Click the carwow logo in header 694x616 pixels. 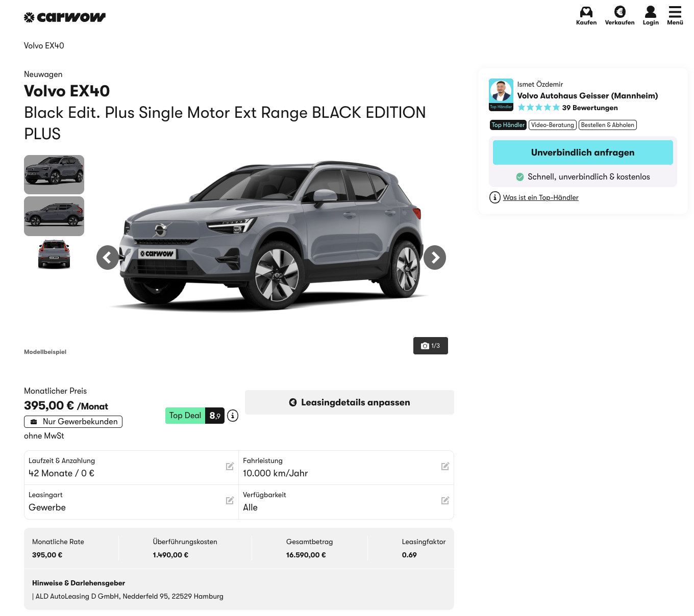pos(65,17)
